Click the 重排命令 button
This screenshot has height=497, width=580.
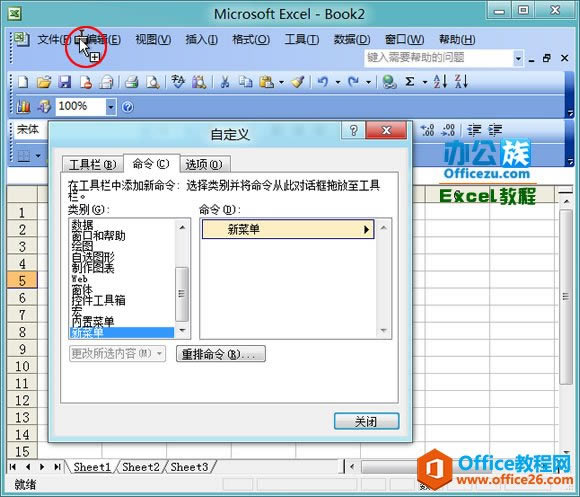click(220, 354)
